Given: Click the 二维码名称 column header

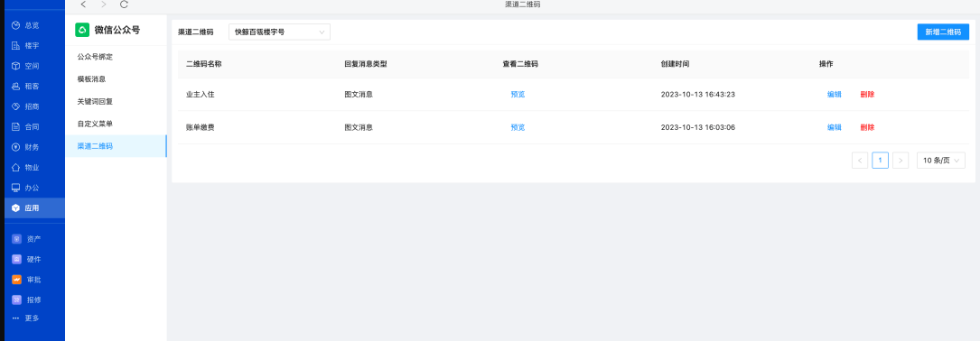Looking at the screenshot, I should pyautogui.click(x=204, y=64).
